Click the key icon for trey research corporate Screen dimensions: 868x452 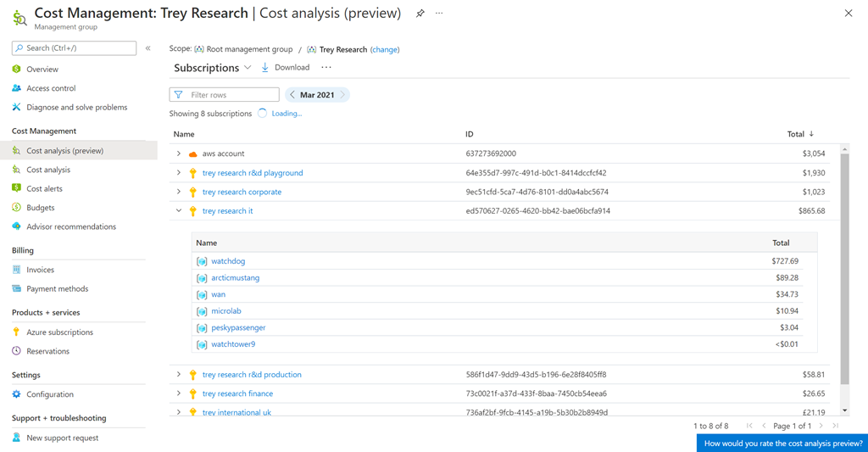tap(192, 193)
